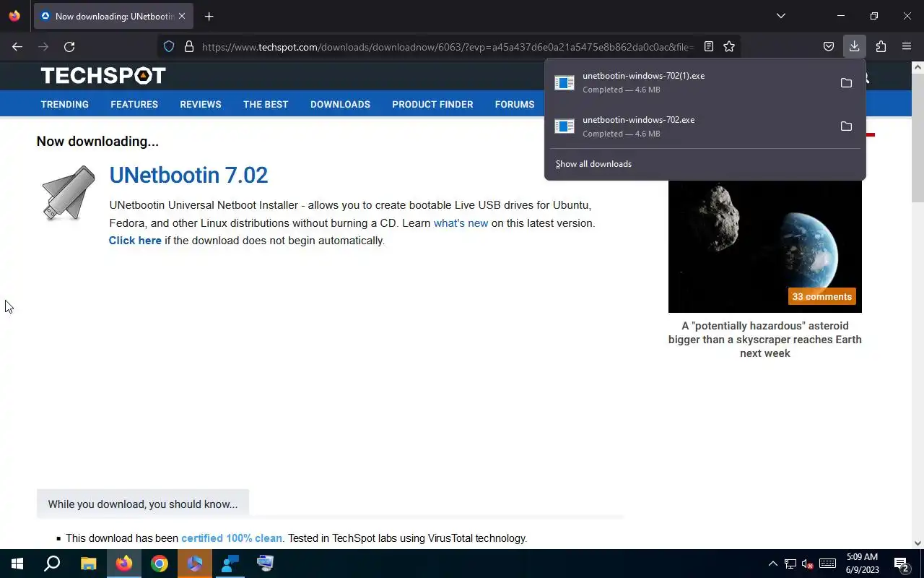This screenshot has height=578, width=924.
Task: Open the network status tray icon
Action: pos(790,564)
